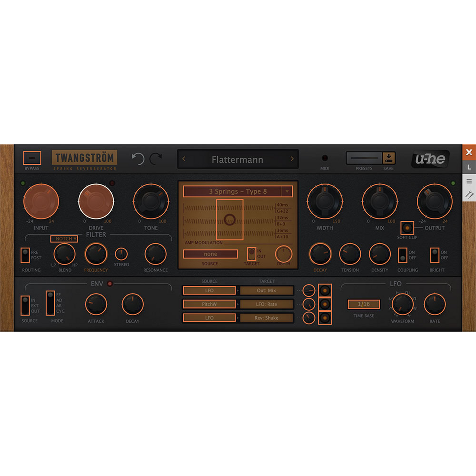This screenshot has height=476, width=476.
Task: Toggle the Soft Clip button
Action: click(x=407, y=228)
